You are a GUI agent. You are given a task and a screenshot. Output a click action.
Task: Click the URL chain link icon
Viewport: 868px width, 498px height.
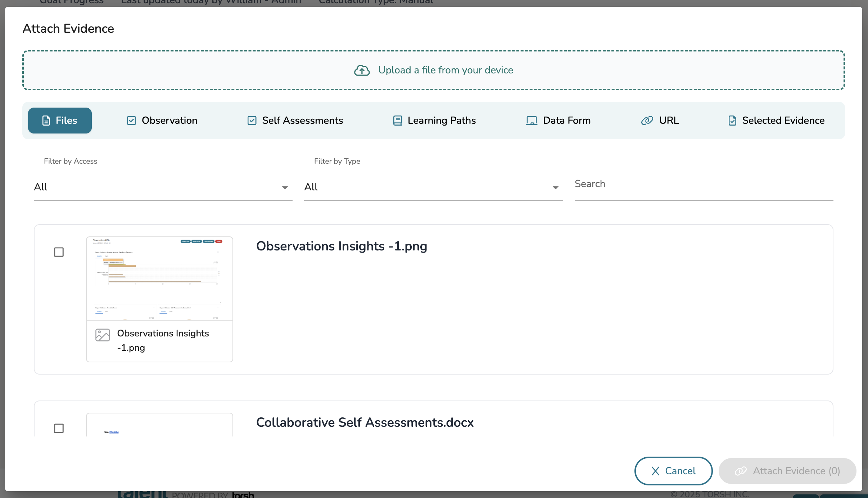point(647,121)
